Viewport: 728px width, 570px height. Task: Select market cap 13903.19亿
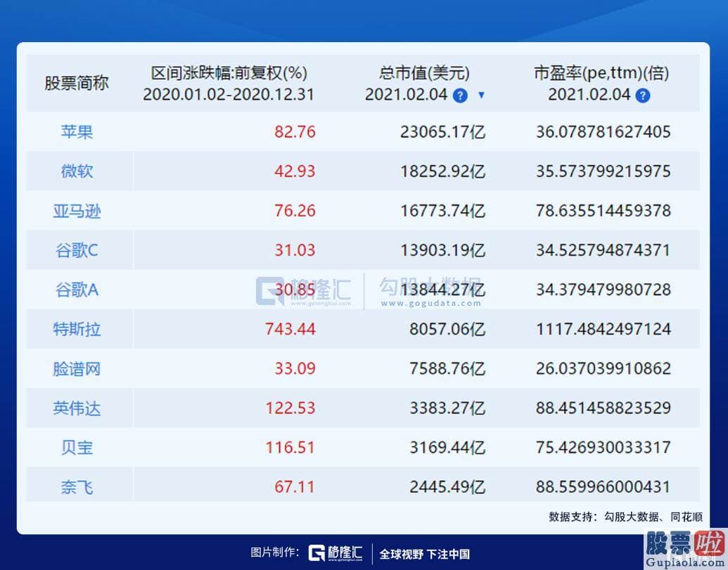pos(443,250)
